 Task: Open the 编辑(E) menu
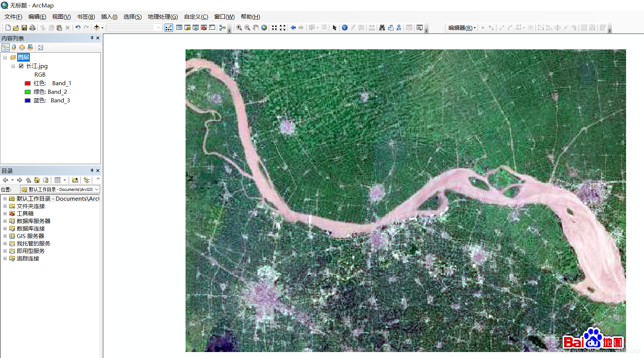(37, 17)
